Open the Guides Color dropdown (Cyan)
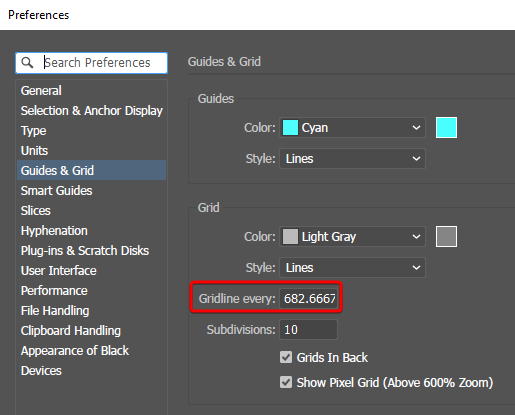The height and width of the screenshot is (415, 515). point(352,128)
